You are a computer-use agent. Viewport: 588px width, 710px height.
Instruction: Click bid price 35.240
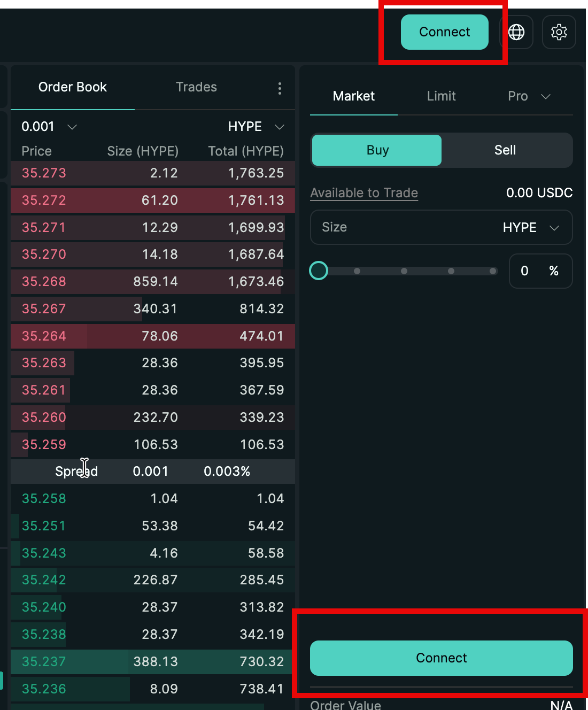(44, 607)
